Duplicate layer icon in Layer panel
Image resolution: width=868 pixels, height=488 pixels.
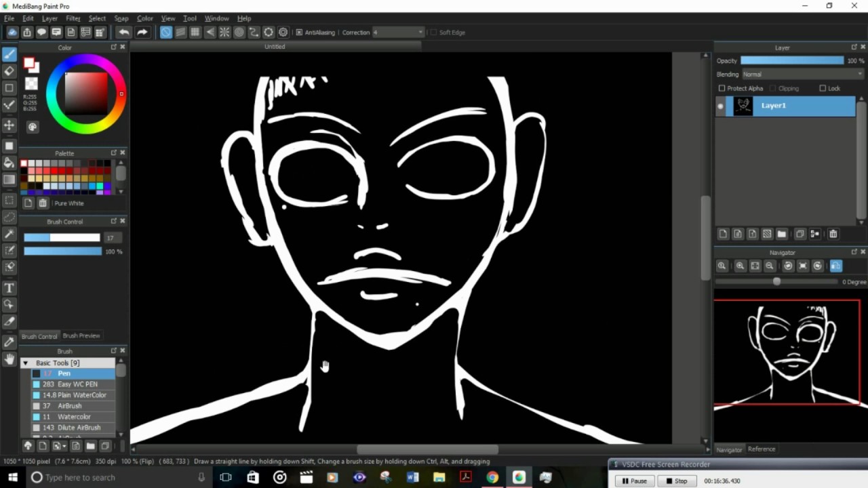click(800, 234)
